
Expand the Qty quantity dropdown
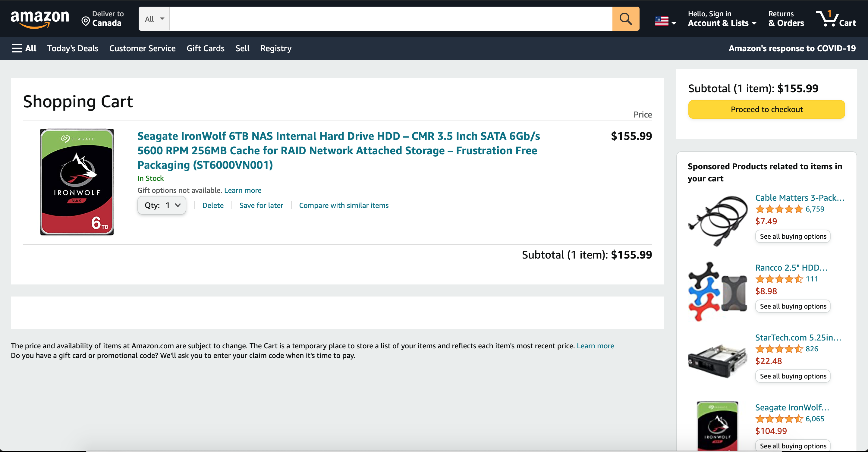tap(162, 205)
